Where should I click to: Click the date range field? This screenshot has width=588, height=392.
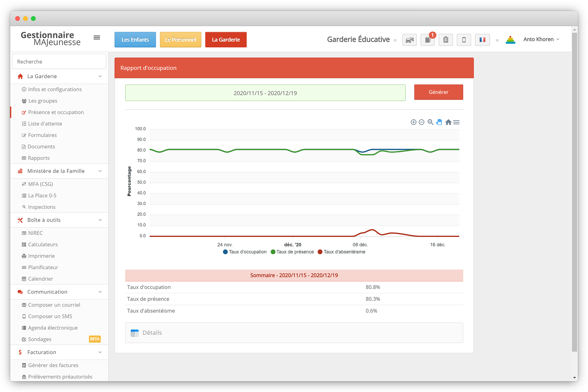coord(265,93)
